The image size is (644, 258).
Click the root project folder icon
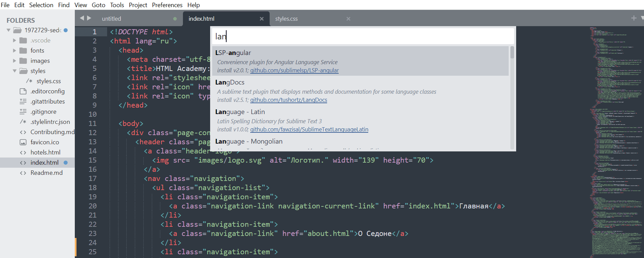pyautogui.click(x=17, y=30)
